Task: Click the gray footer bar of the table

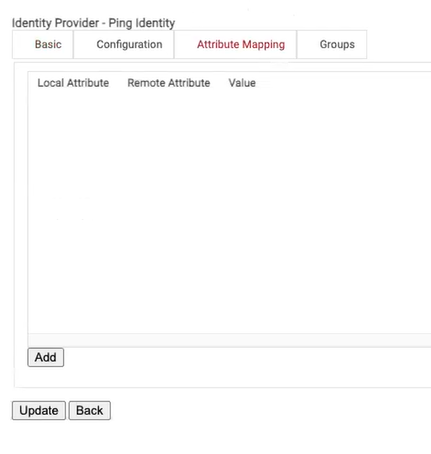Action: point(229,340)
